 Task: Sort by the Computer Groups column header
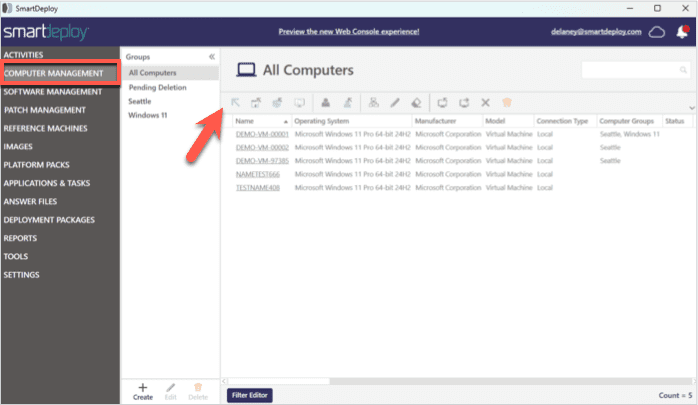pos(629,121)
